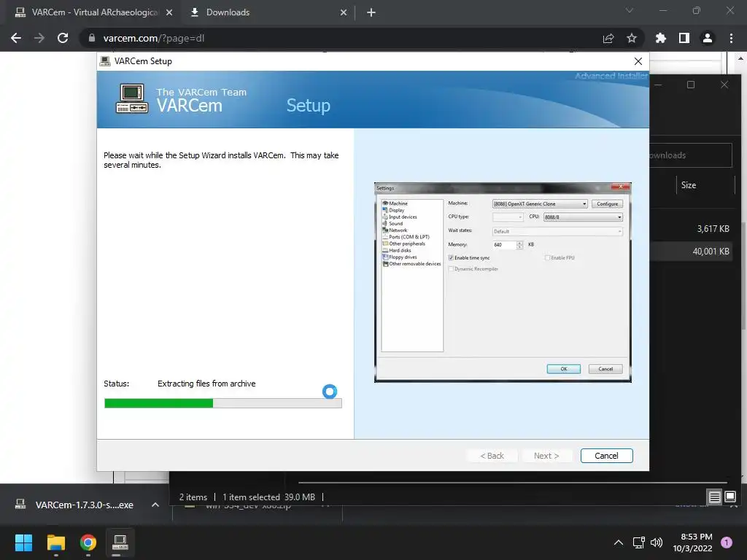This screenshot has width=747, height=560.
Task: Close the VARCem browser tab
Action: click(169, 12)
